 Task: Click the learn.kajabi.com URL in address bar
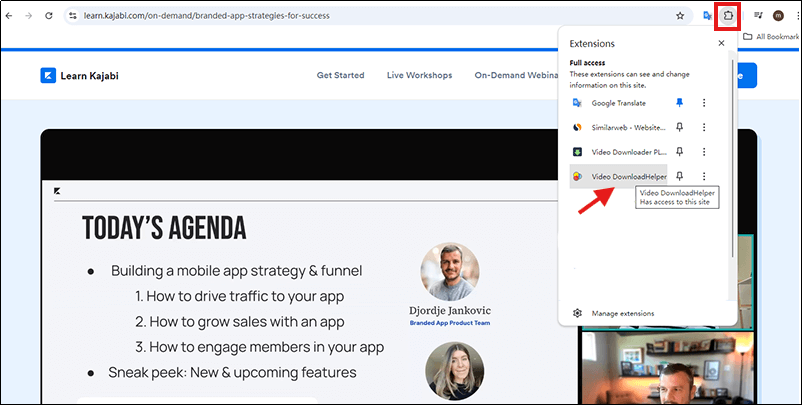(x=206, y=16)
